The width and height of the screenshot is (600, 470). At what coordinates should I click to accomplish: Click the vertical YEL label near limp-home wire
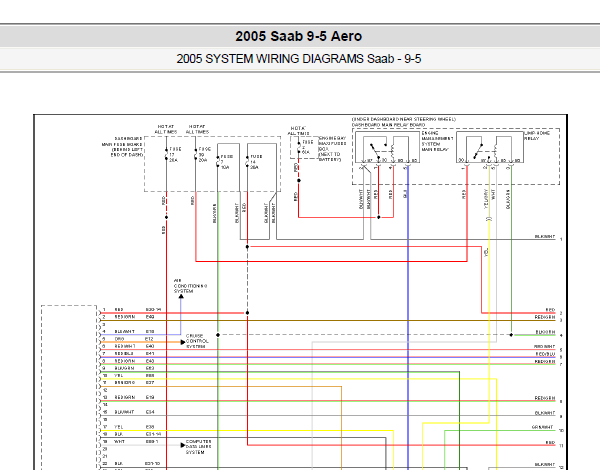tap(486, 252)
